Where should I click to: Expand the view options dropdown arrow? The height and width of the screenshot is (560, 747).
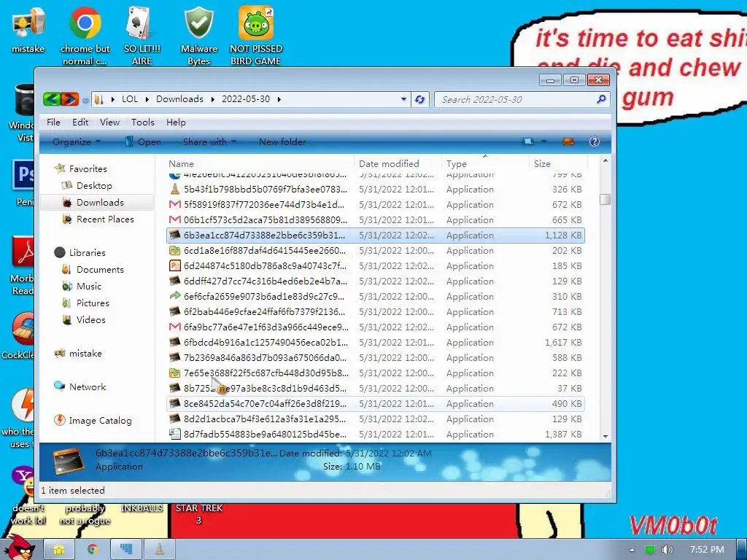[543, 141]
